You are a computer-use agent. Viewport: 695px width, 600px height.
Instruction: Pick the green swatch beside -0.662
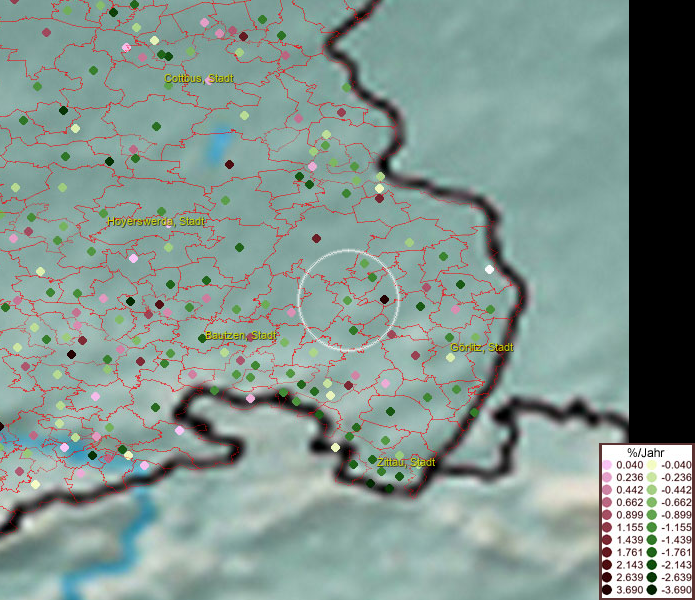pos(652,503)
